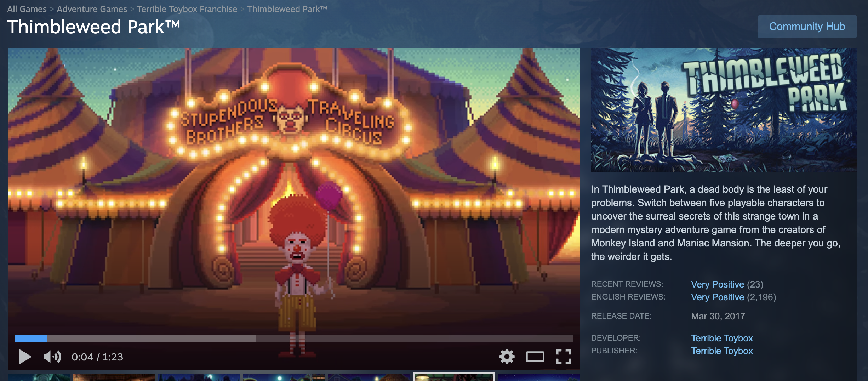This screenshot has height=381, width=868.
Task: Click the PUBLISHER: label
Action: [x=614, y=351]
